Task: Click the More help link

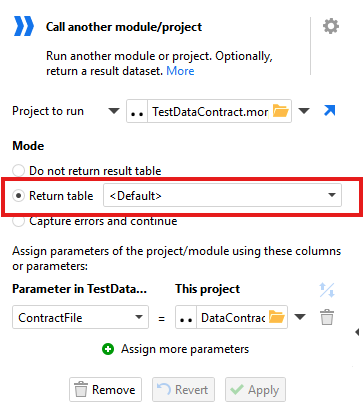Action: 180,71
